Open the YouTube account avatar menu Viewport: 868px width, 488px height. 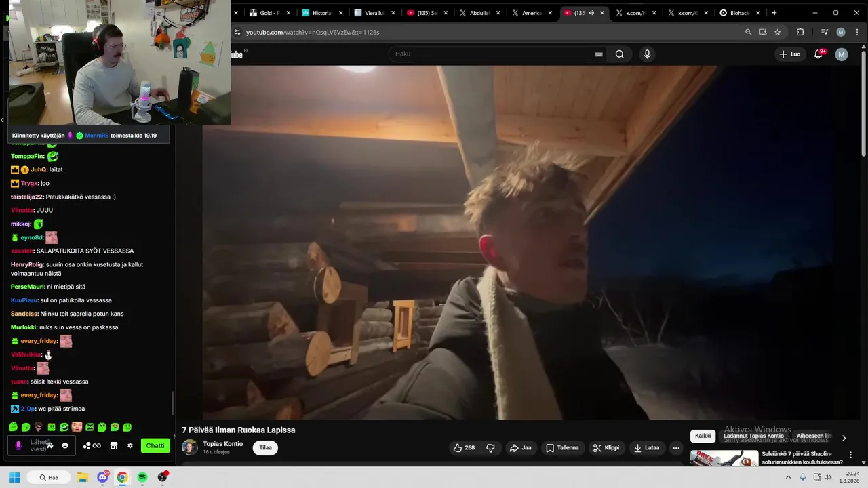[842, 54]
